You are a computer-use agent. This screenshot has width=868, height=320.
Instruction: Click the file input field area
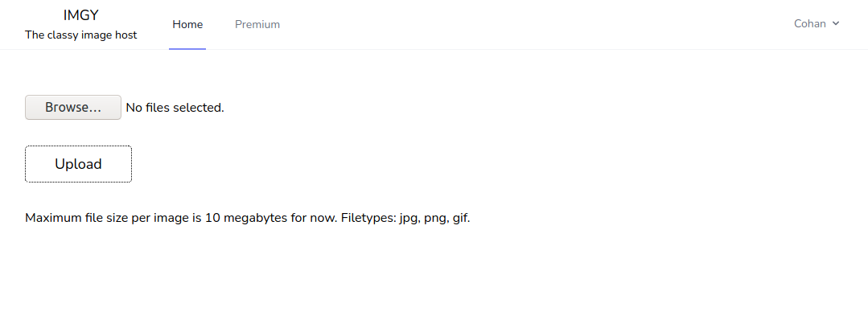(x=125, y=108)
